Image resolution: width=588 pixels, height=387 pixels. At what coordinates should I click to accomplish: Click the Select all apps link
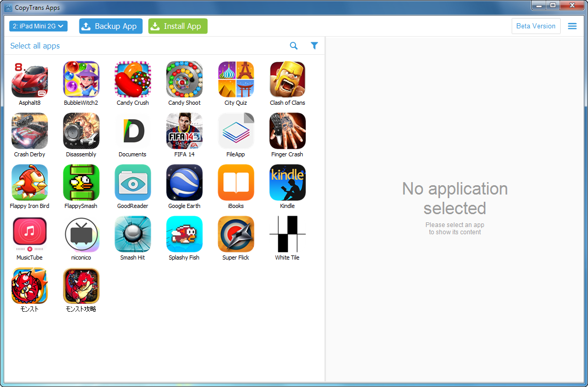[x=35, y=46]
